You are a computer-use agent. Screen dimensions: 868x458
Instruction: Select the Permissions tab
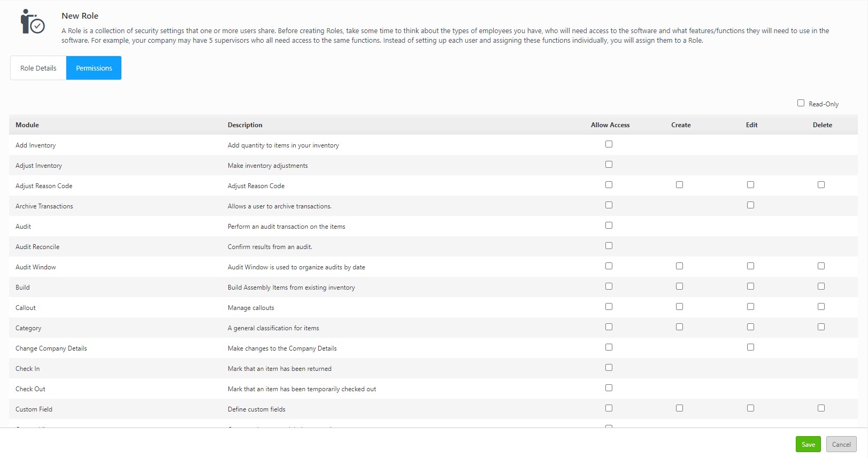click(94, 68)
